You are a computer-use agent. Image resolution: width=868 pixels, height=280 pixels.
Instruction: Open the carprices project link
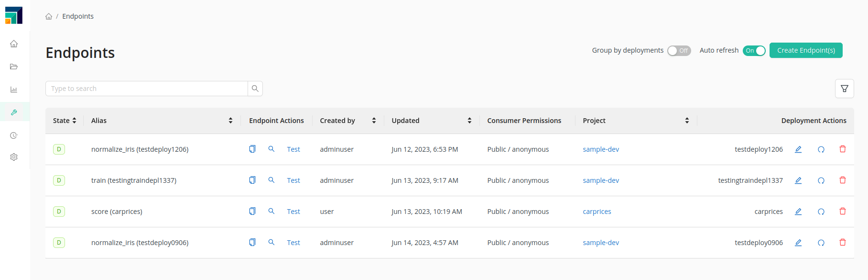(x=597, y=212)
